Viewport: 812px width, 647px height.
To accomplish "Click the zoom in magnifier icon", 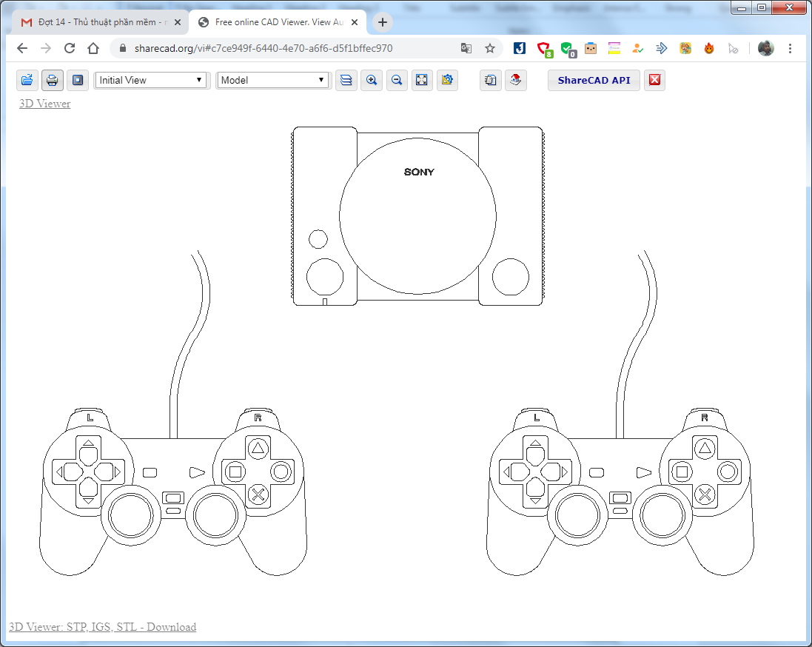I will point(372,80).
